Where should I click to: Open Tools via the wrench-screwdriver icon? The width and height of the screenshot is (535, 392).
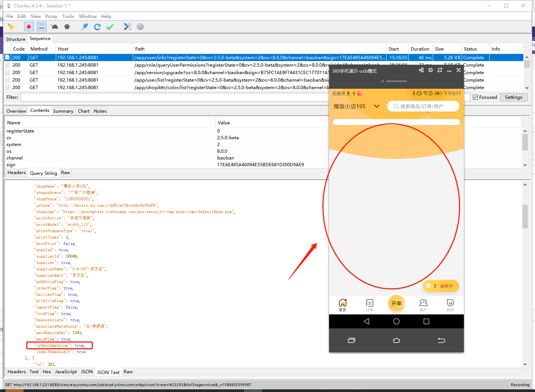tap(128, 27)
